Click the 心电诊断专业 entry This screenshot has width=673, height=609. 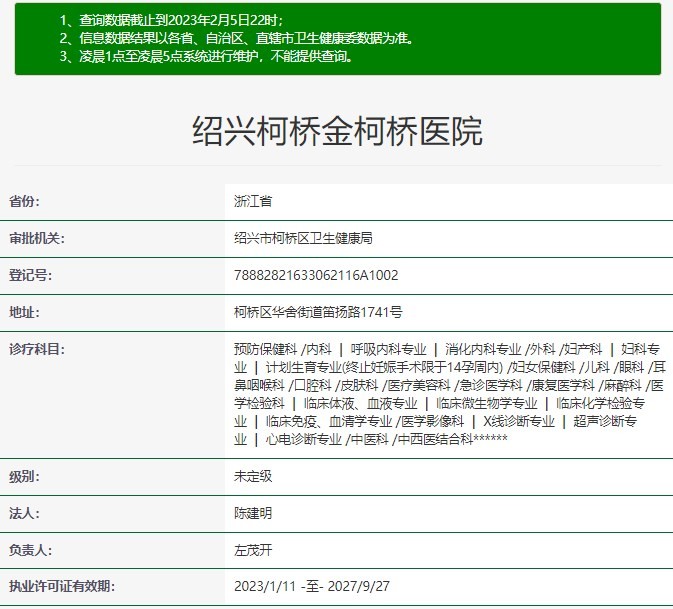click(x=303, y=439)
